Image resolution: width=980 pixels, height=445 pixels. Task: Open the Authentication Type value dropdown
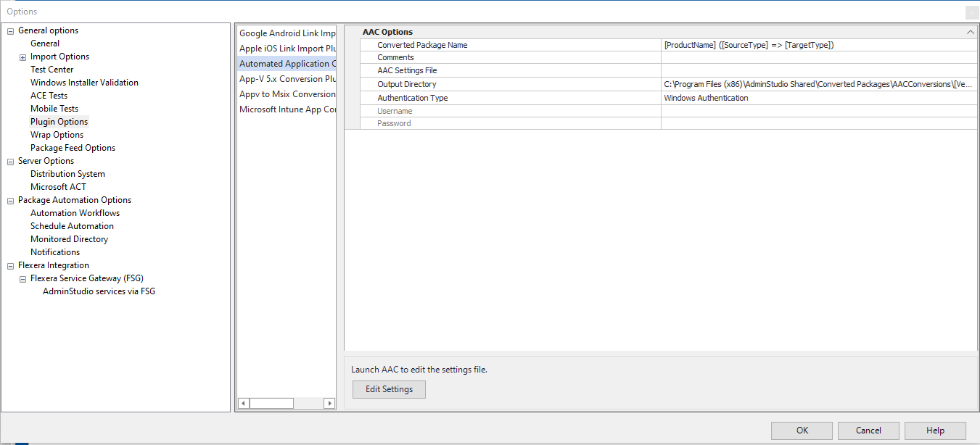click(x=818, y=98)
